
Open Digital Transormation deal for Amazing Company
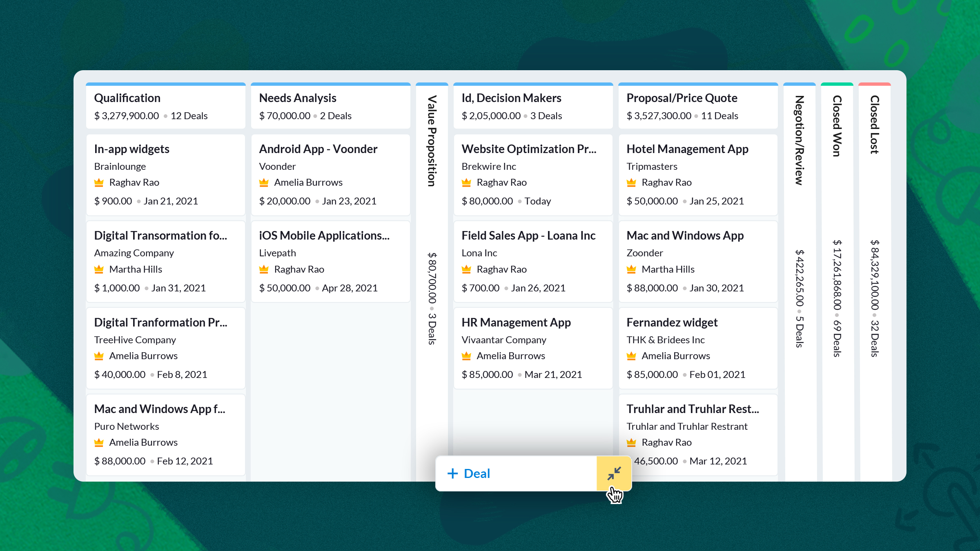[x=160, y=236]
